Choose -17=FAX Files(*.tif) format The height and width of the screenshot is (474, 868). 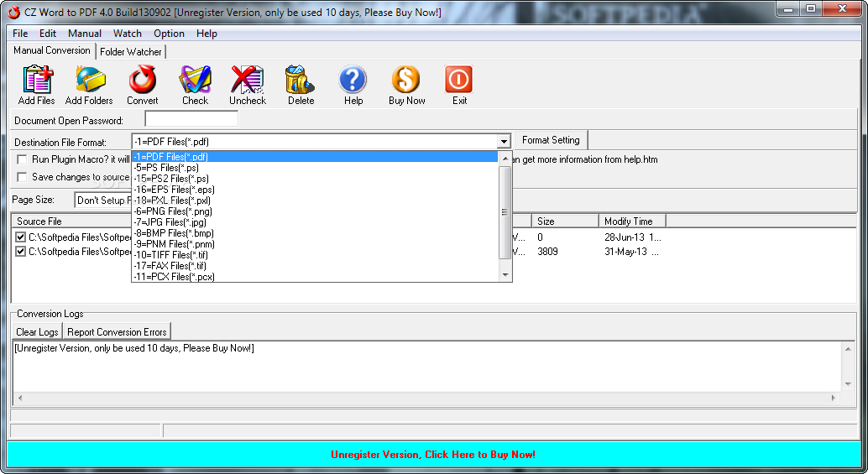coord(315,265)
